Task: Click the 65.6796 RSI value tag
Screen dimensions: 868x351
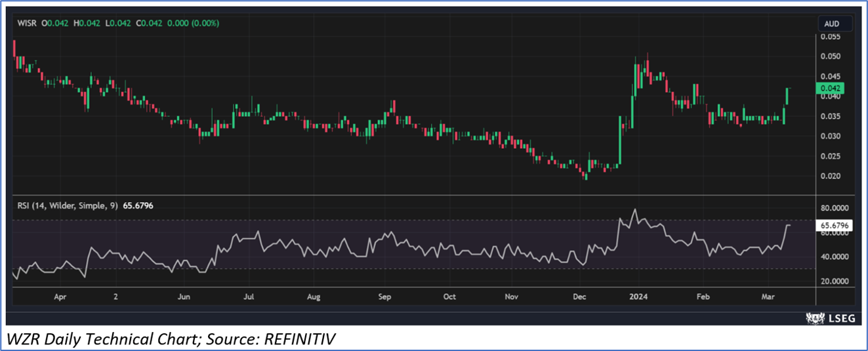Action: point(835,226)
